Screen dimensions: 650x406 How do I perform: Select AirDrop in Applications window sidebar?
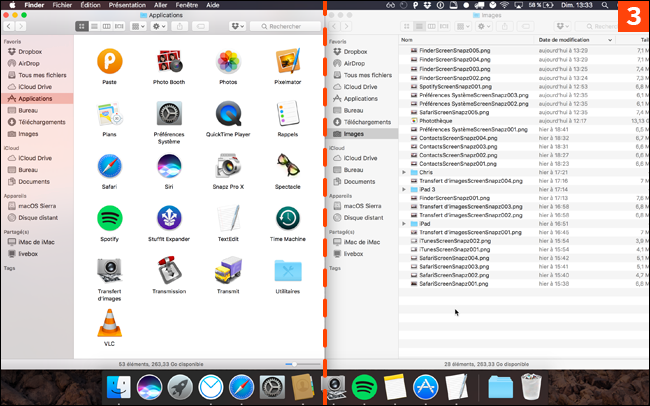coord(29,63)
